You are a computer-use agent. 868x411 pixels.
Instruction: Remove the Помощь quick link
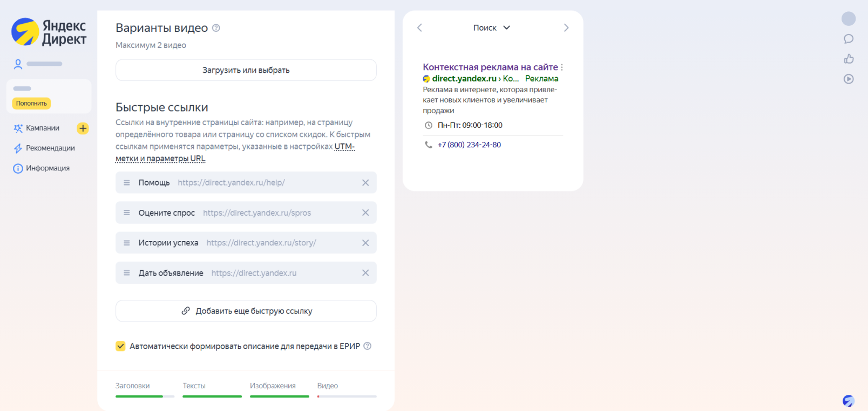coord(365,183)
